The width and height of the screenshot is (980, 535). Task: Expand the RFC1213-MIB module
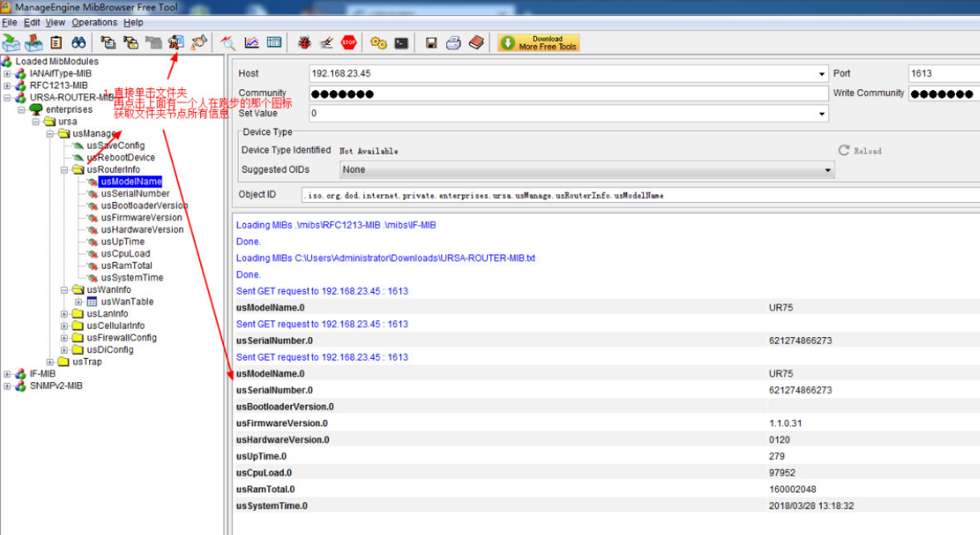click(7, 85)
